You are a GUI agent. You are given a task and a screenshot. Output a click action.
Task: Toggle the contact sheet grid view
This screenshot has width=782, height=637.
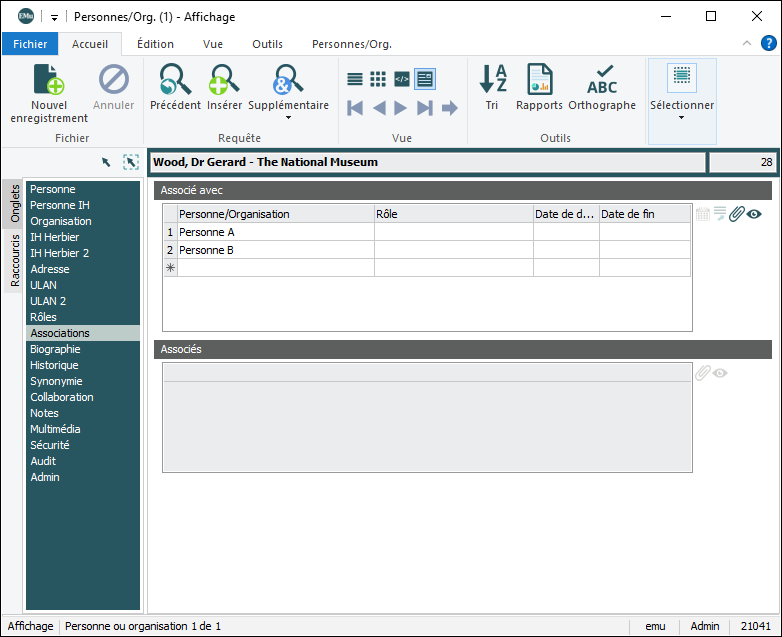(378, 79)
